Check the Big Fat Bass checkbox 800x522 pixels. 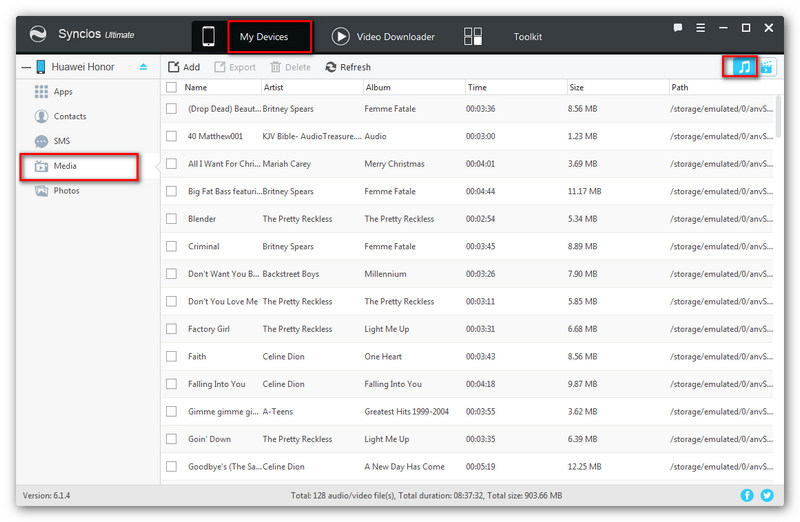171,191
